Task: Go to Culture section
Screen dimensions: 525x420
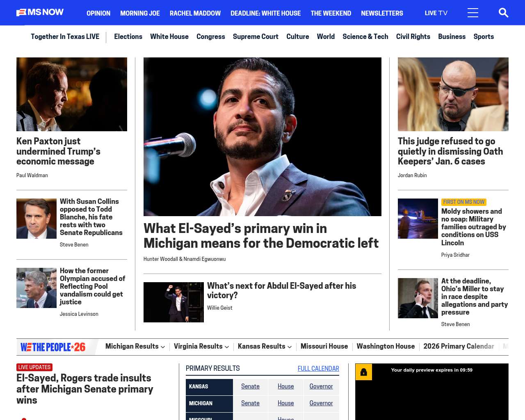Action: click(x=298, y=37)
